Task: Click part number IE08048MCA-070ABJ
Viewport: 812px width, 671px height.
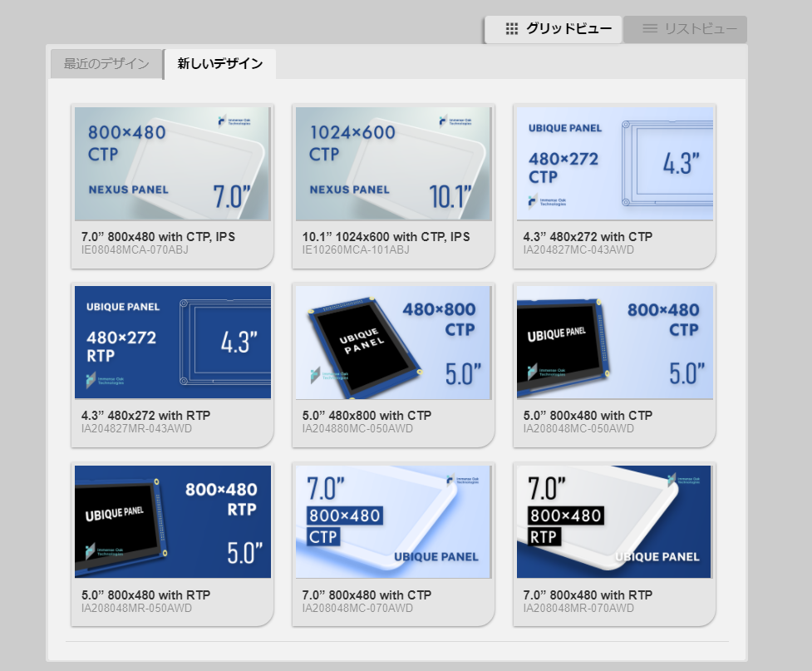Action: [x=135, y=249]
